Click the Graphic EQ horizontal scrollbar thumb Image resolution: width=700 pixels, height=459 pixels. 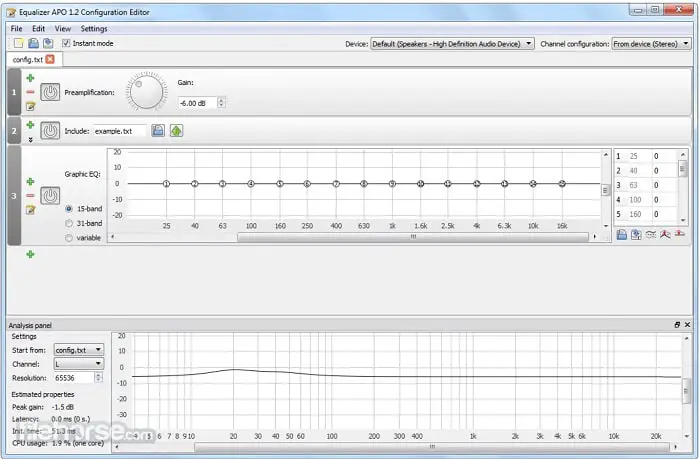pyautogui.click(x=413, y=237)
